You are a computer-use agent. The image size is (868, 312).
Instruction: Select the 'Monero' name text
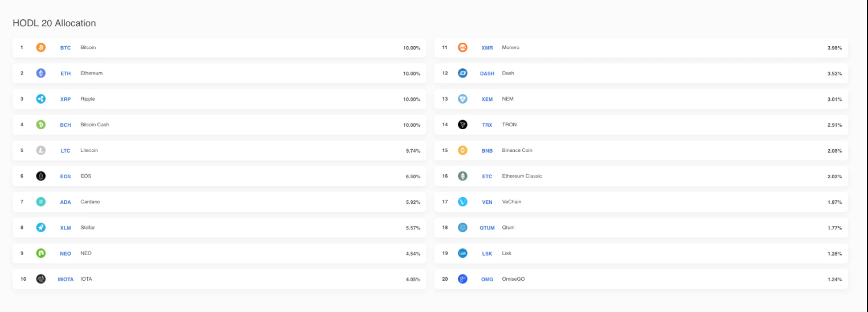[510, 47]
